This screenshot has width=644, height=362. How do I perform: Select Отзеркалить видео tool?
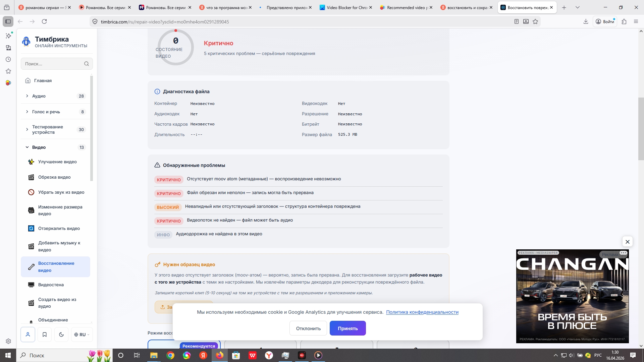pos(59,229)
